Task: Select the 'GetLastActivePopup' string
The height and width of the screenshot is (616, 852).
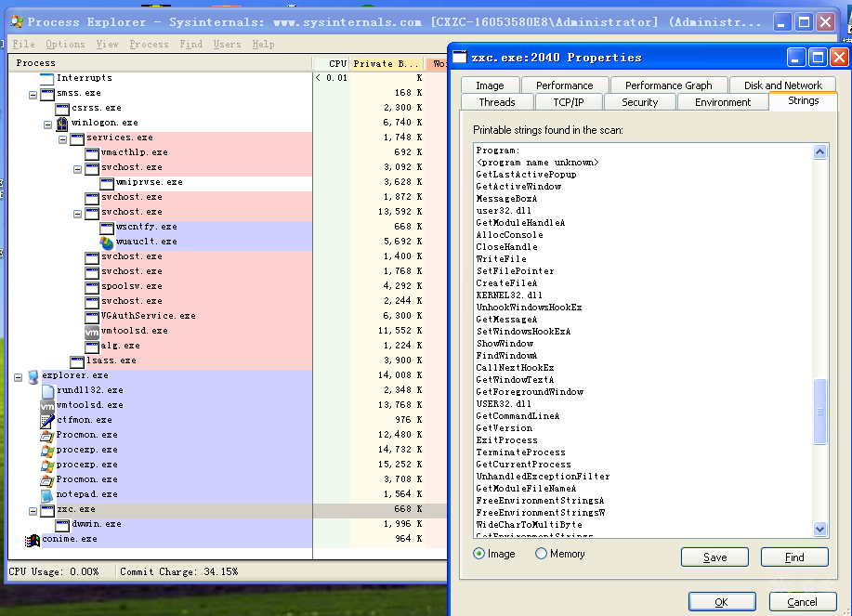Action: click(526, 175)
